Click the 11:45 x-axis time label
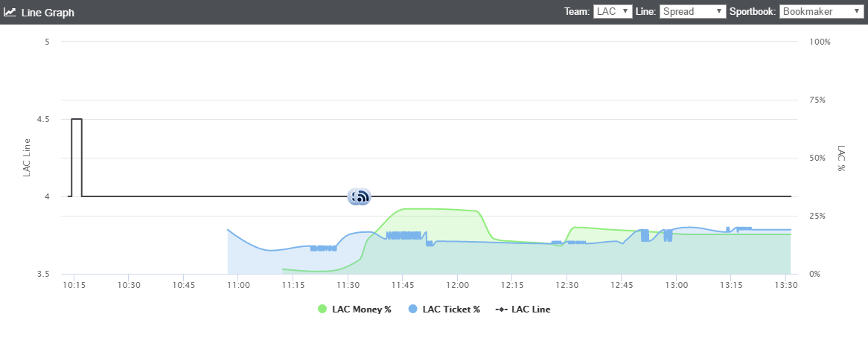This screenshot has width=868, height=340. [403, 285]
